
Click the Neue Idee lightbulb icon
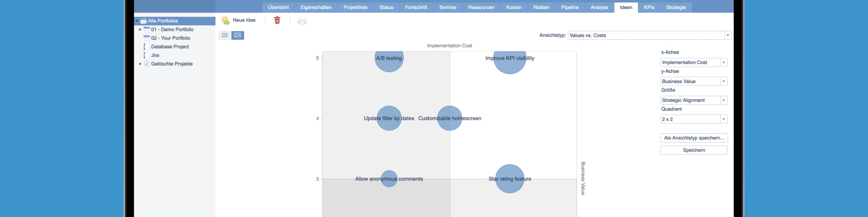point(225,20)
